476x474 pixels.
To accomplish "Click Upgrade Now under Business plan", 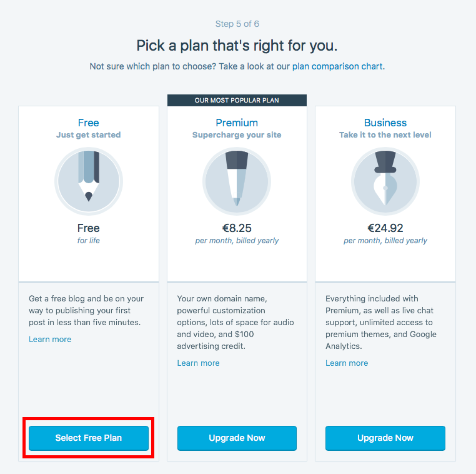I will click(385, 438).
